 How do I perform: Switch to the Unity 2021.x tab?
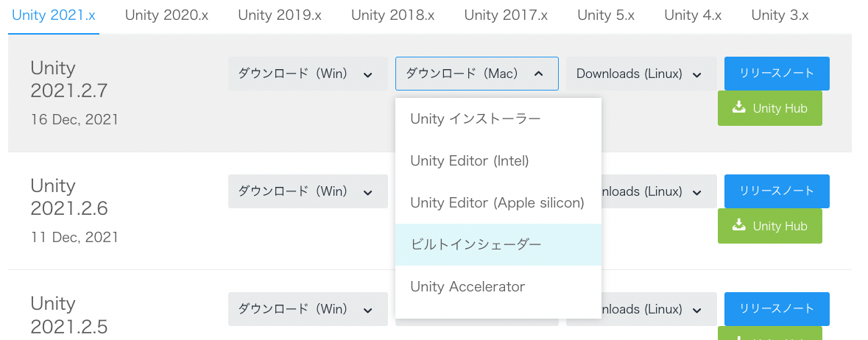point(54,15)
